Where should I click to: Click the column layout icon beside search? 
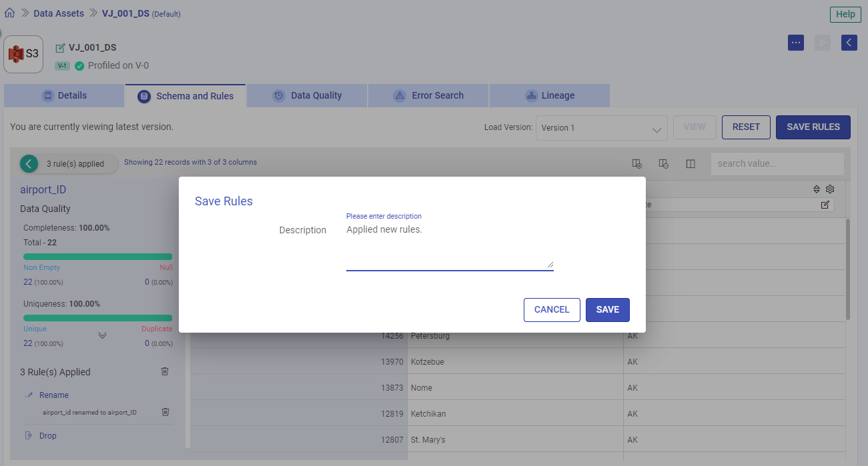pyautogui.click(x=691, y=164)
